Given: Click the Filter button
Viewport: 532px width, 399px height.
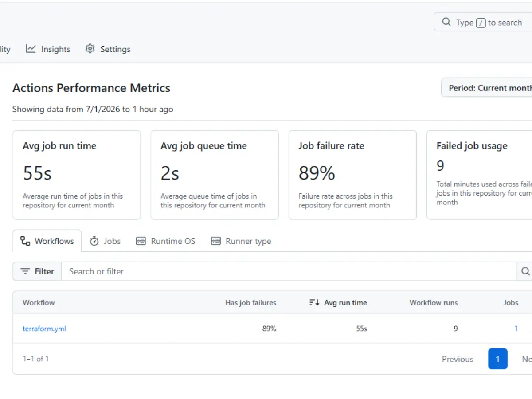Looking at the screenshot, I should coord(37,271).
